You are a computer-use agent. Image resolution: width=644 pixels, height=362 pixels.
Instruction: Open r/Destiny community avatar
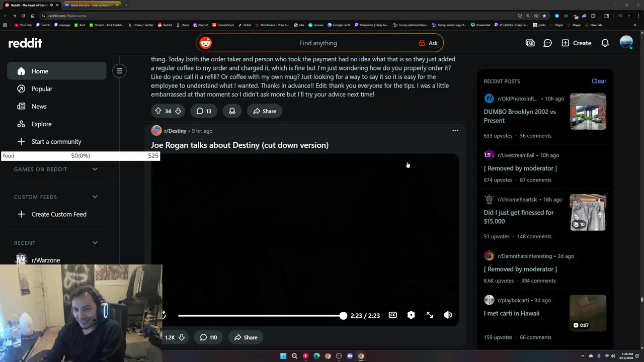pos(156,131)
